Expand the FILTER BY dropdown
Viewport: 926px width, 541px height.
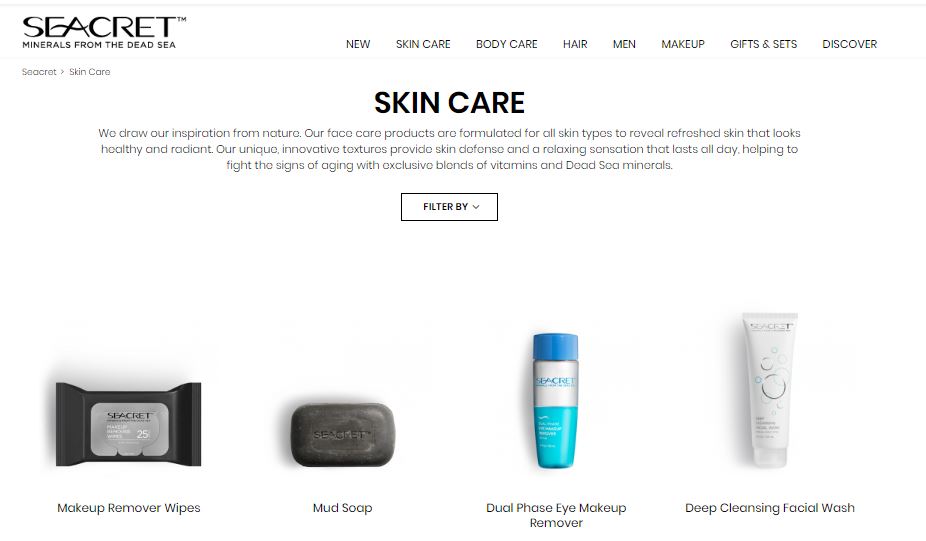(449, 207)
